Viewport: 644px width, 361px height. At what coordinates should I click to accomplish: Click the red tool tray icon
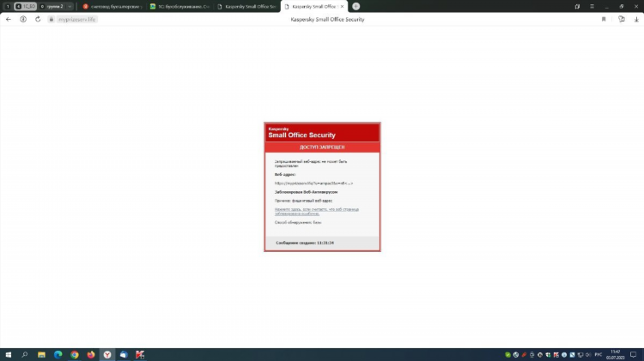pyautogui.click(x=524, y=355)
